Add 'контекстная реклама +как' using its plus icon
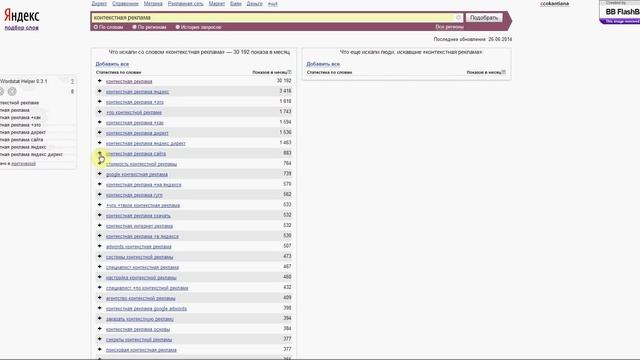 pos(100,122)
